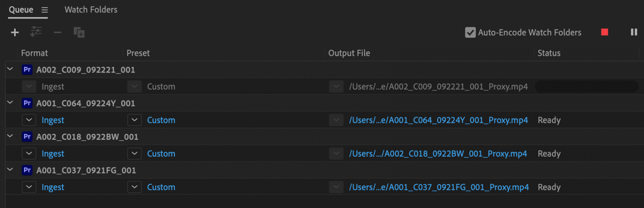Click the Remove minus icon

[x=58, y=33]
